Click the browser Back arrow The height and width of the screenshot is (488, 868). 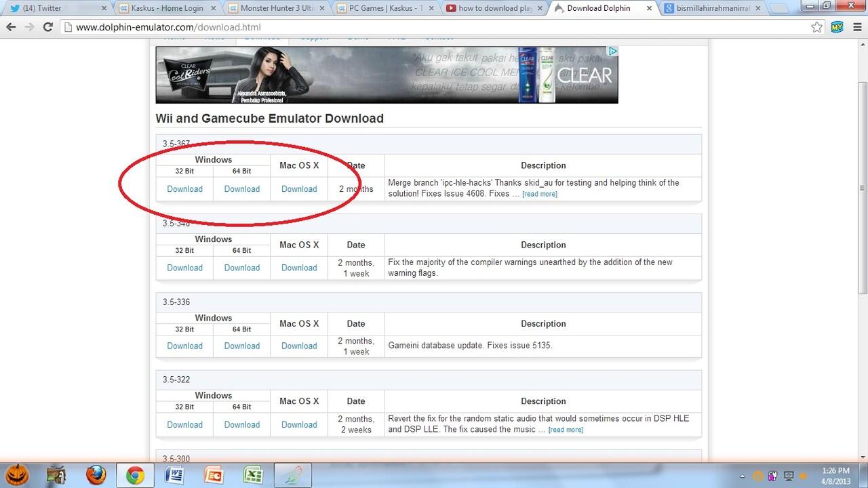[x=12, y=27]
